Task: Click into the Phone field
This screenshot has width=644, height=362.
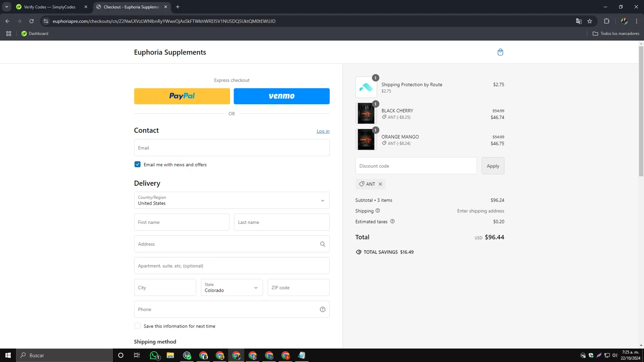Action: (x=232, y=309)
